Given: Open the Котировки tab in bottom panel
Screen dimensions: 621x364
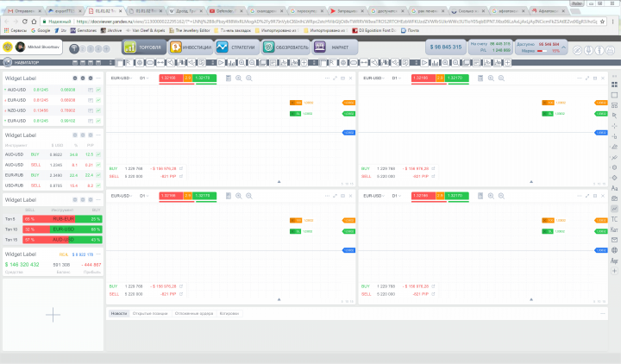Looking at the screenshot, I should click(x=229, y=313).
